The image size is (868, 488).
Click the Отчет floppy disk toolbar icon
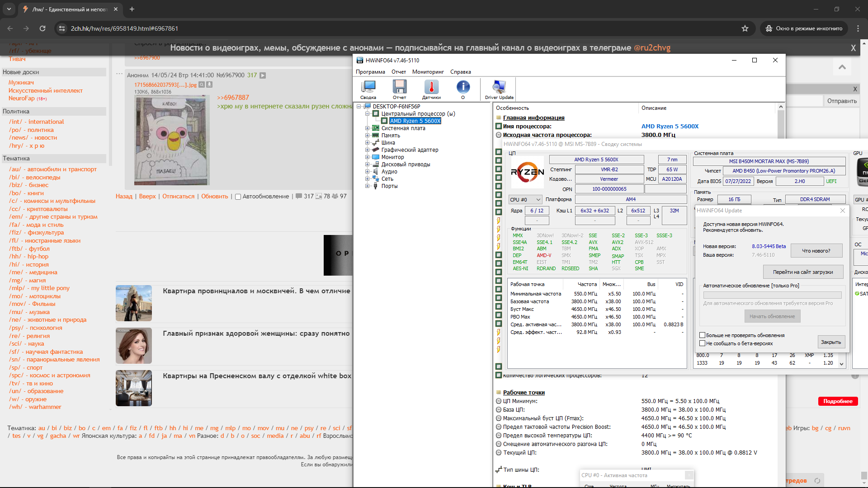(x=400, y=89)
